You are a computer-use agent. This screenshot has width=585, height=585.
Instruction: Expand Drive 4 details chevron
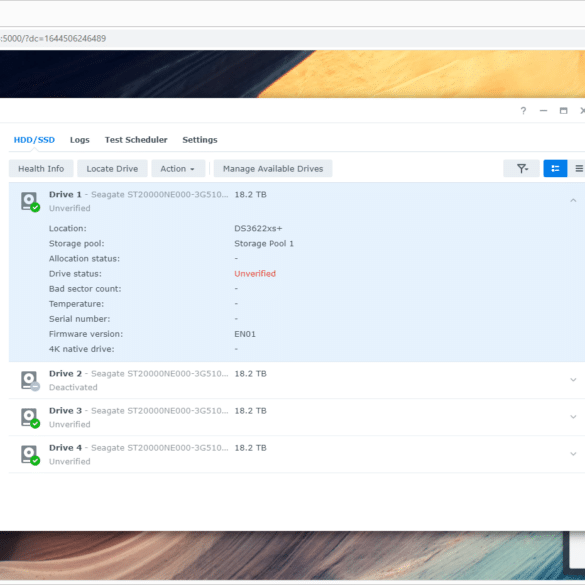[x=573, y=454]
